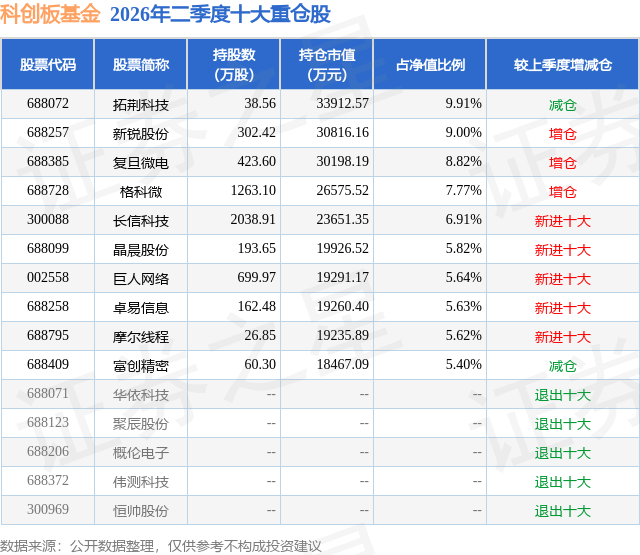Click 增仓 in the 复旦微电 row
This screenshot has height=555, width=640.
tap(562, 163)
